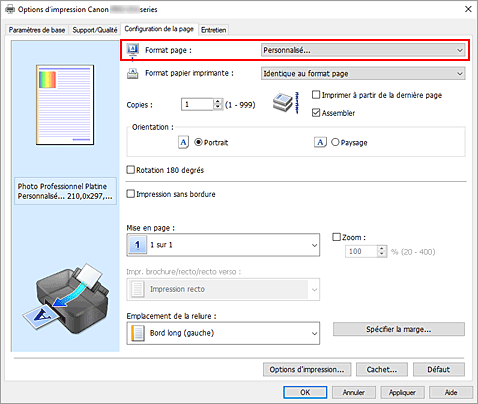This screenshot has height=404, width=478.
Task: Click the Défaut button
Action: click(x=439, y=370)
